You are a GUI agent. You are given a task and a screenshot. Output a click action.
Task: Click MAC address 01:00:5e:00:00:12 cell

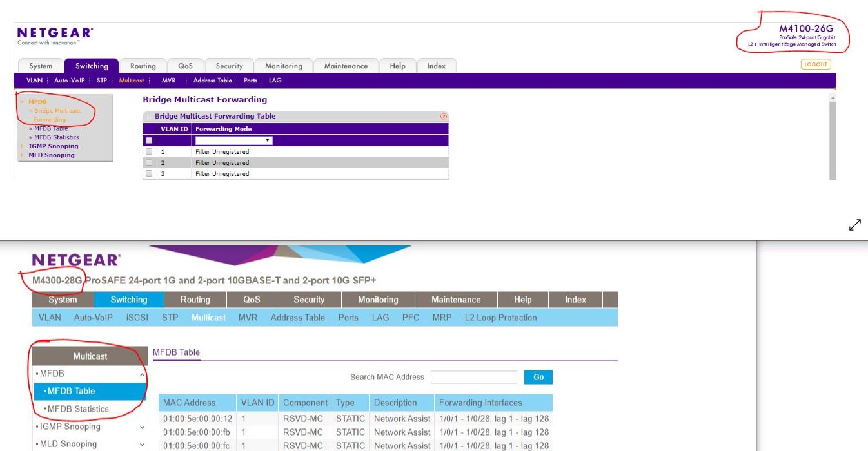tap(197, 419)
